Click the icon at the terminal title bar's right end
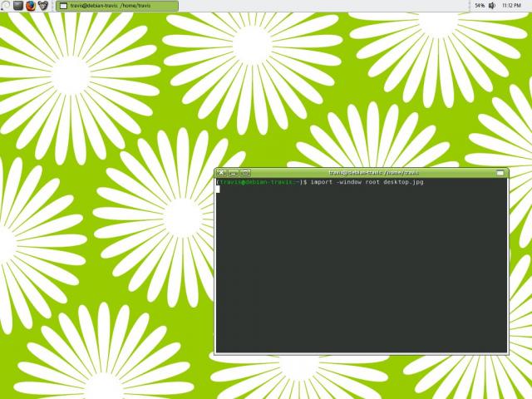Screen dimensions: 532x399 point(500,173)
